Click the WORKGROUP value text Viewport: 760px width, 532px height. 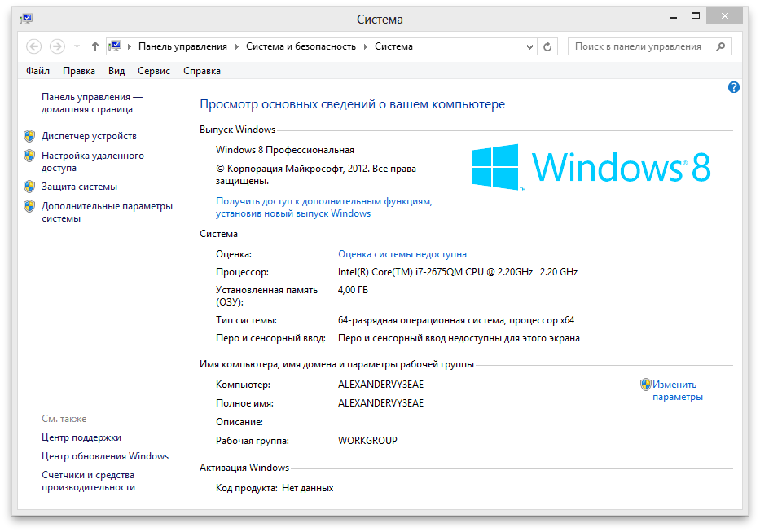point(367,441)
